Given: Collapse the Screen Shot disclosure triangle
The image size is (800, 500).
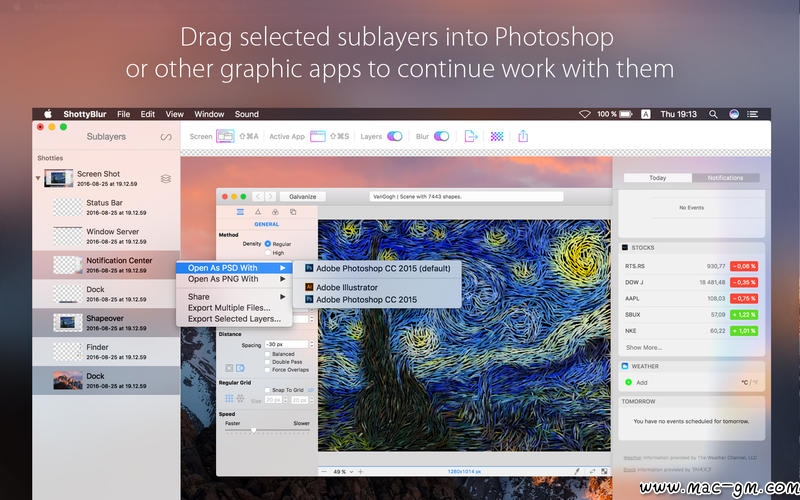Looking at the screenshot, I should click(x=38, y=178).
